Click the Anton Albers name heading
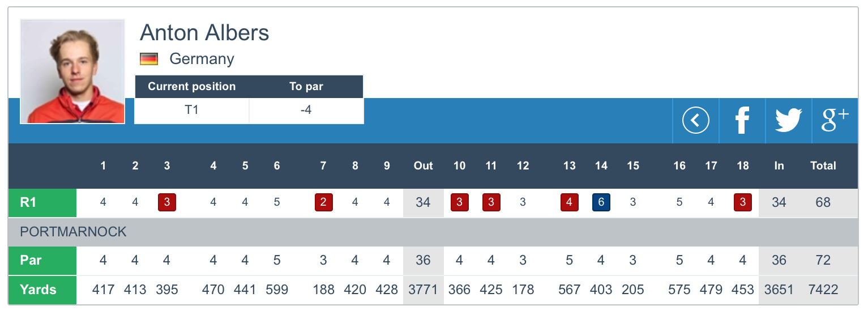This screenshot has width=868, height=310. (204, 33)
